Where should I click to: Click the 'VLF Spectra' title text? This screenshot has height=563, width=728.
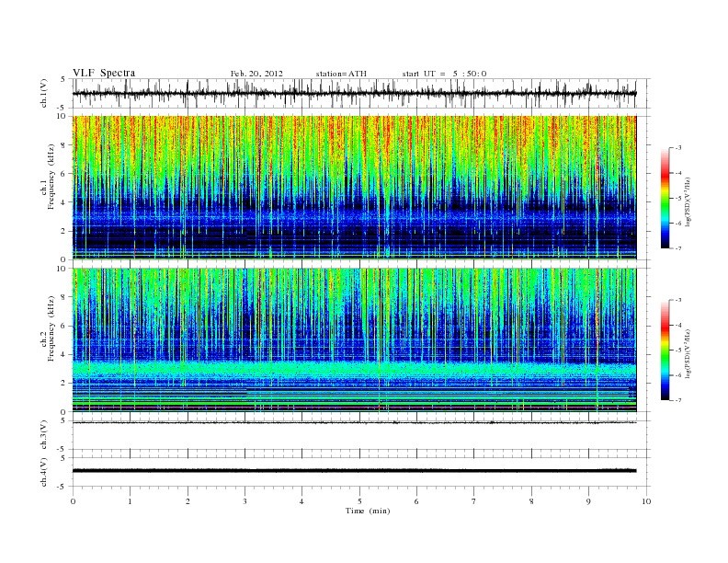(104, 73)
